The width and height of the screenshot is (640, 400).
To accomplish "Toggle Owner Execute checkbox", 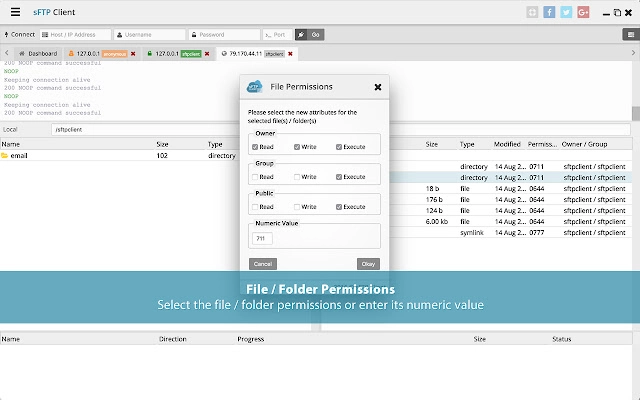I will coord(339,147).
